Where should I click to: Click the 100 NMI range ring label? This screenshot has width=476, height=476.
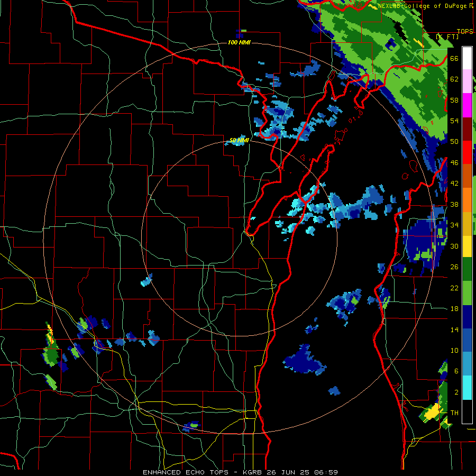tap(239, 42)
